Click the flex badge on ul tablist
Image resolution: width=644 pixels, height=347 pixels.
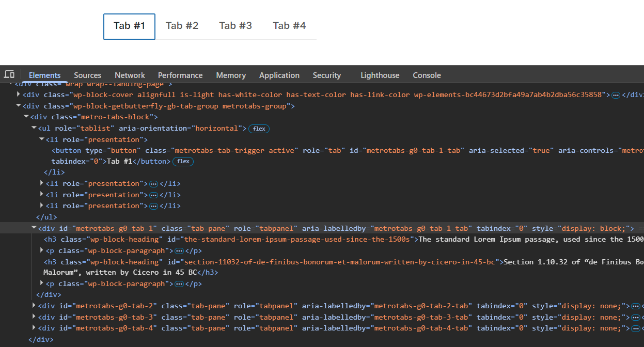coord(259,129)
